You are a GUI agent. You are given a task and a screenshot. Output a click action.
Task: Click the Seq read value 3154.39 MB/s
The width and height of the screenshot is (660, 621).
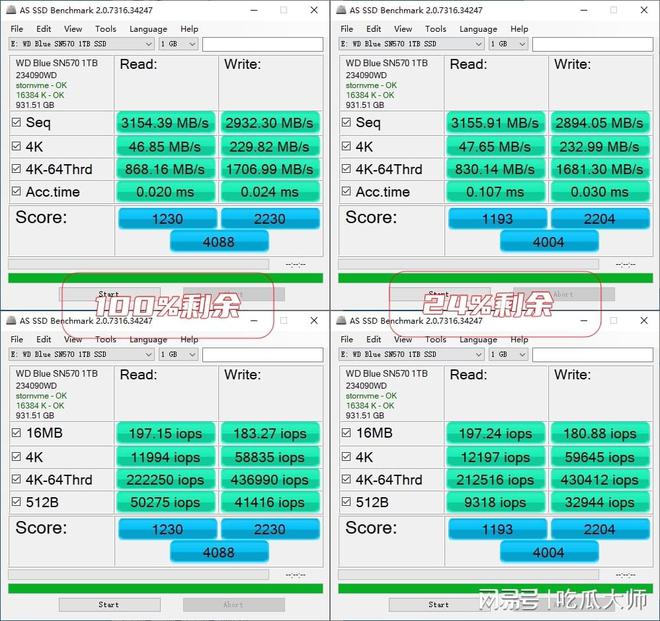(x=165, y=123)
